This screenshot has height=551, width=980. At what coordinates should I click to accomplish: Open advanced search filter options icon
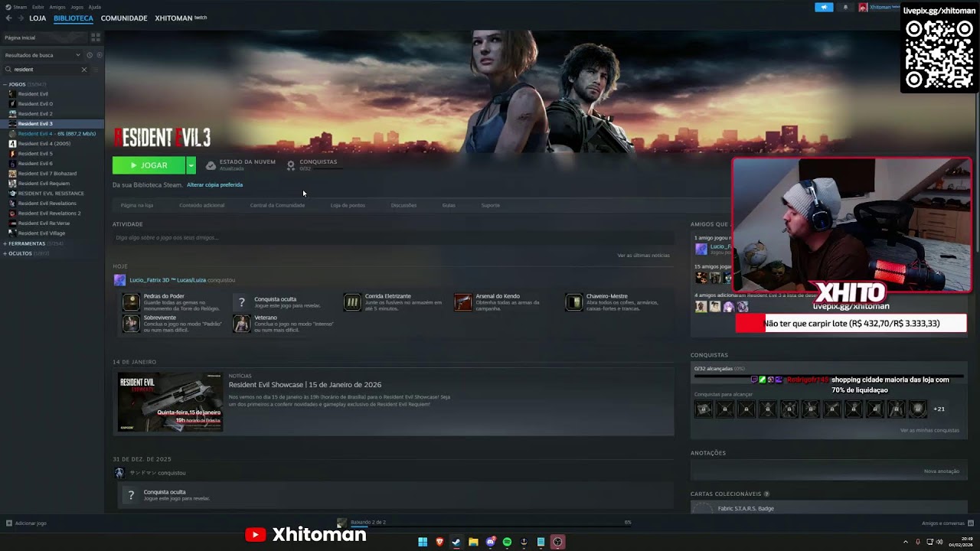click(96, 70)
